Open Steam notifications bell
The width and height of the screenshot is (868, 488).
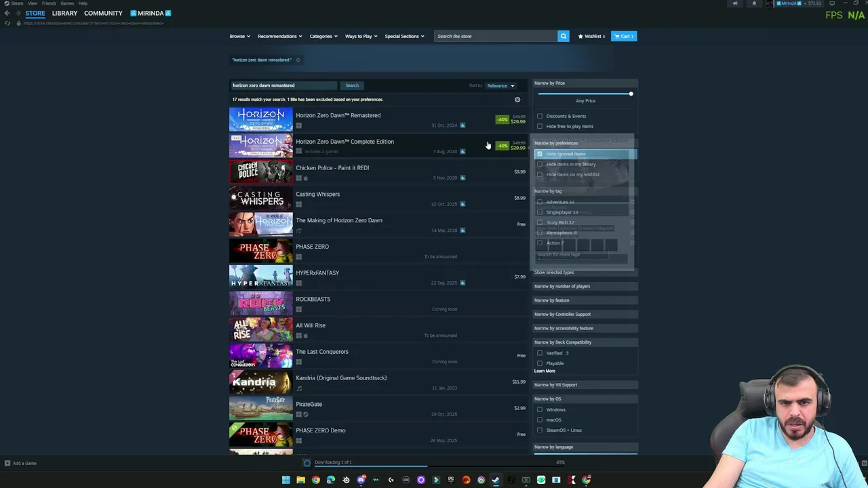point(754,3)
